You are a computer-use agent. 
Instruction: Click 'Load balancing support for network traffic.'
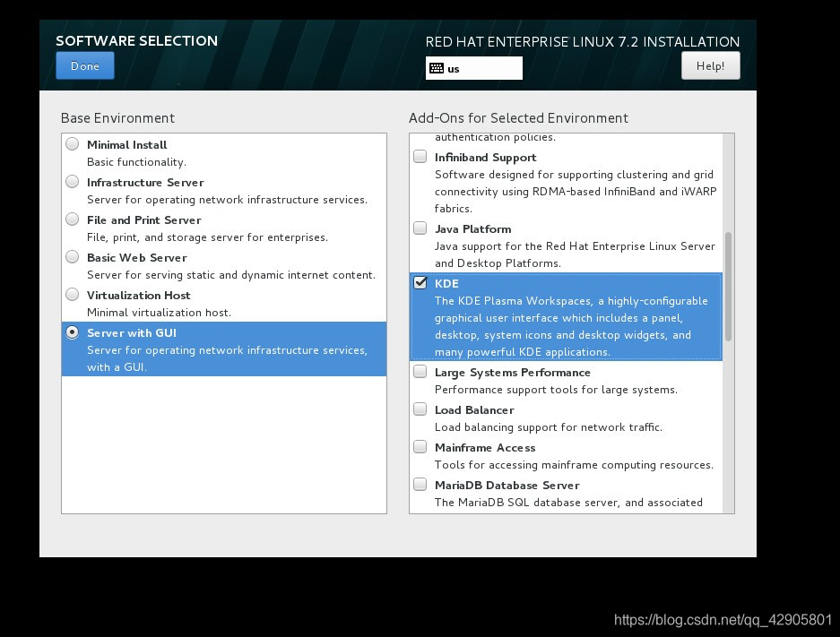549,427
